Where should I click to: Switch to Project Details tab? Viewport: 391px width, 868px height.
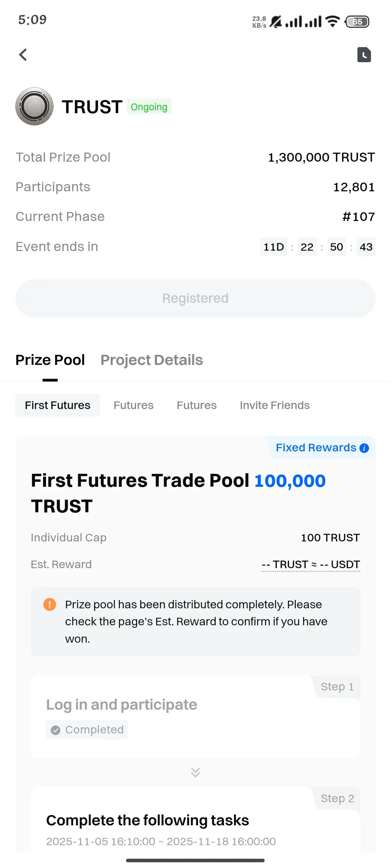click(152, 360)
